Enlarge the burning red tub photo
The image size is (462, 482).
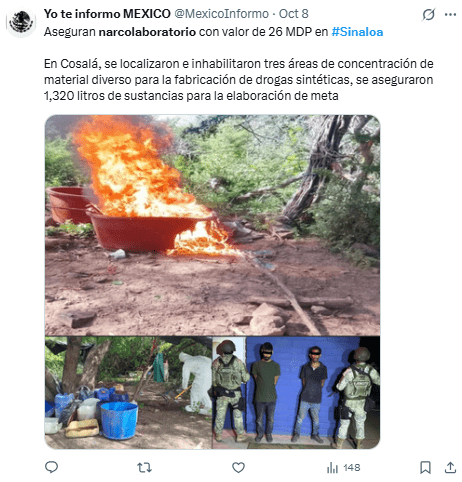click(212, 225)
